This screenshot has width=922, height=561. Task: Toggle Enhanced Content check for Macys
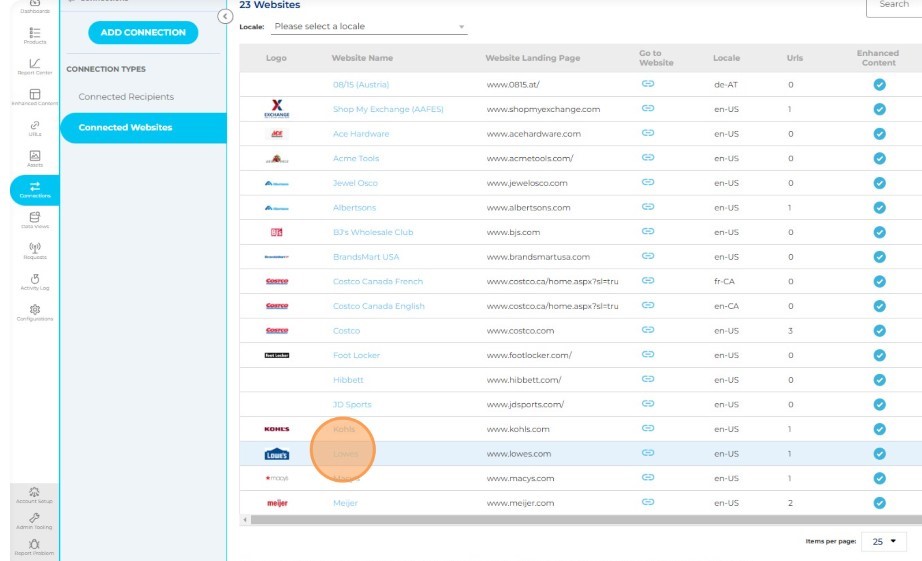coord(879,478)
